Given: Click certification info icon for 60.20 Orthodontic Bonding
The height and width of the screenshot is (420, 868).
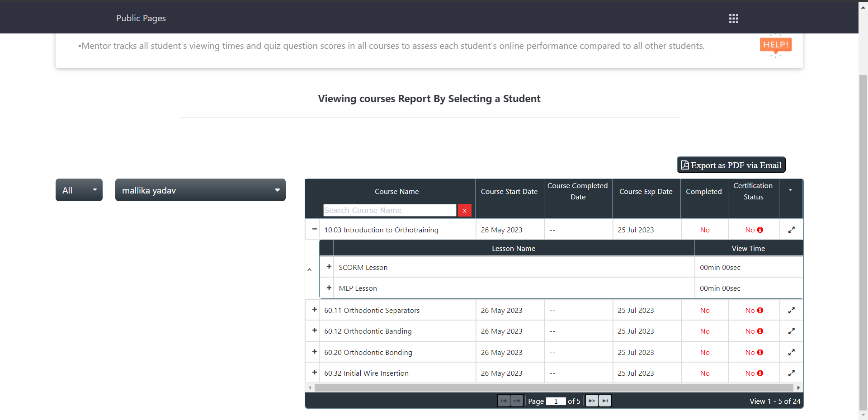Looking at the screenshot, I should pos(760,353).
